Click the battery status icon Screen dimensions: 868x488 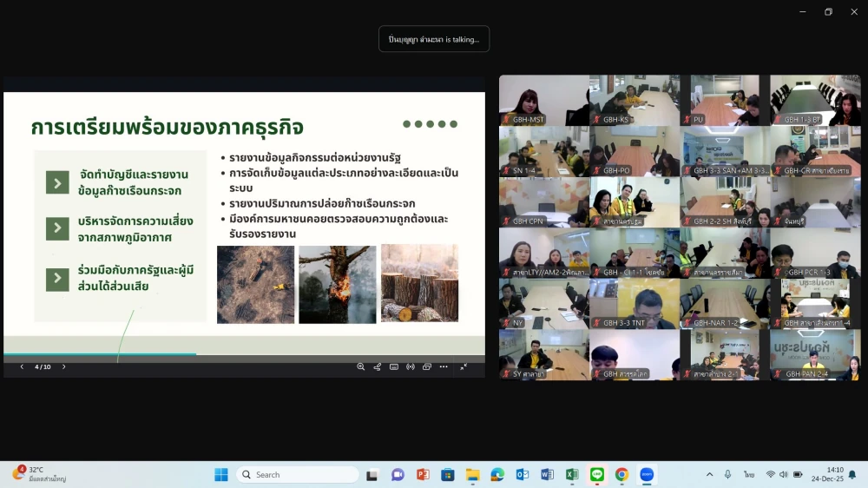pos(798,475)
